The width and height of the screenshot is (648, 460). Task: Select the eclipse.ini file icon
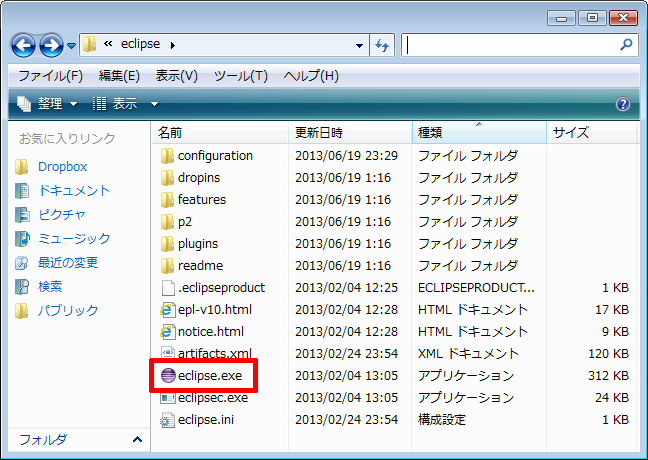pyautogui.click(x=167, y=420)
